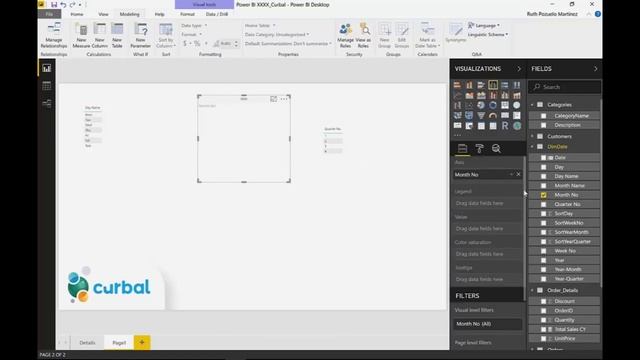Viewport: 640px width, 360px height.
Task: Add a New Parameter
Action: click(140, 36)
